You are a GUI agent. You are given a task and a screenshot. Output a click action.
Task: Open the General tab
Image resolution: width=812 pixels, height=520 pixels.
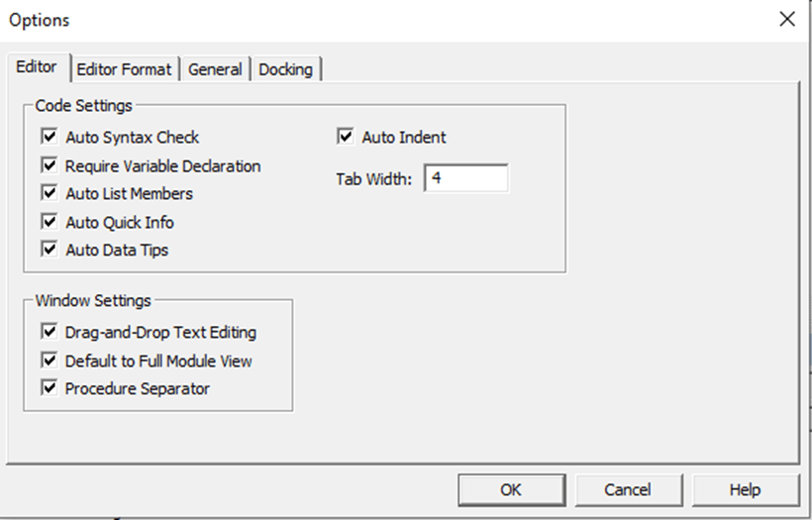215,69
